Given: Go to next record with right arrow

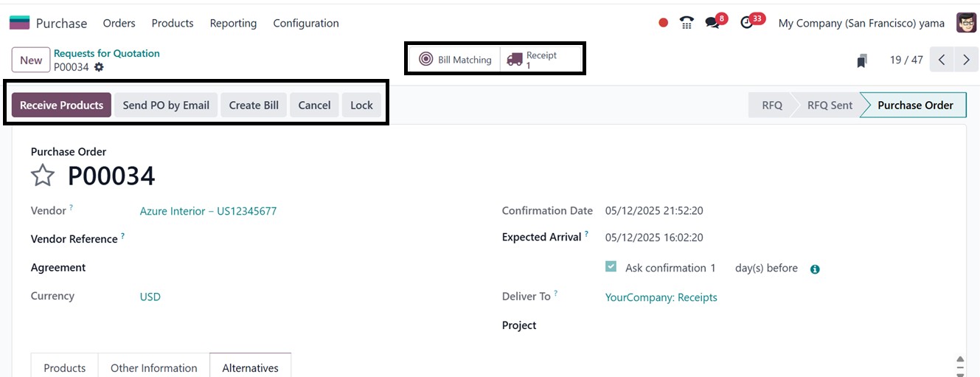Looking at the screenshot, I should tap(966, 60).
